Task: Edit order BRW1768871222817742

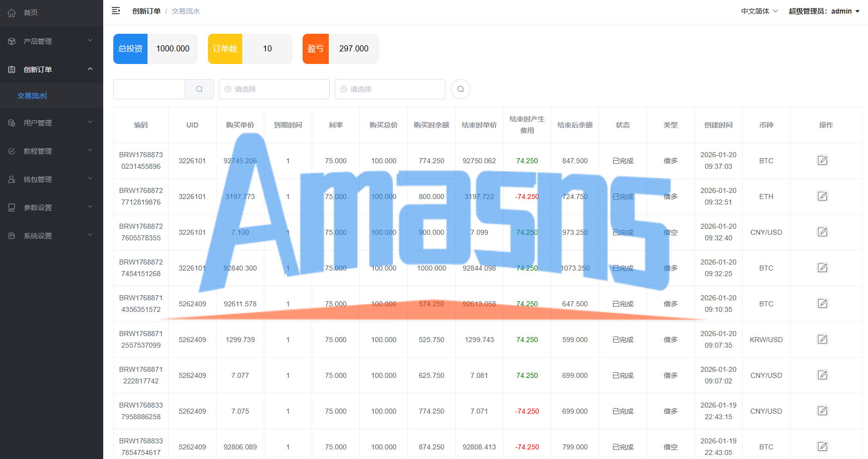Action: pos(822,375)
